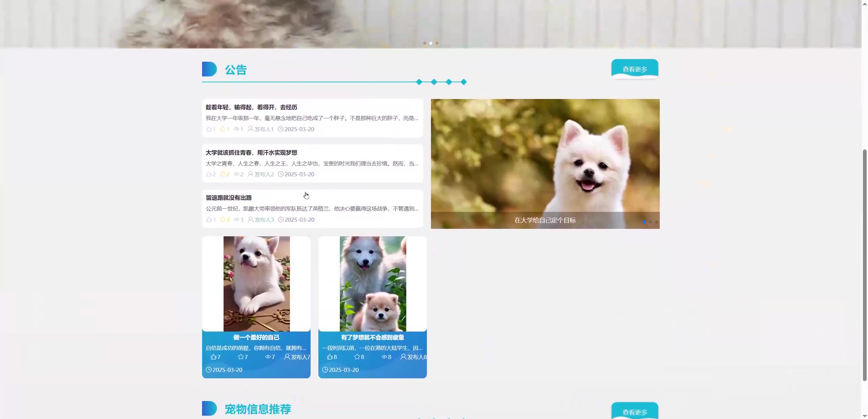Click thumbs-up icon on 做一个最好的自己 card

213,357
